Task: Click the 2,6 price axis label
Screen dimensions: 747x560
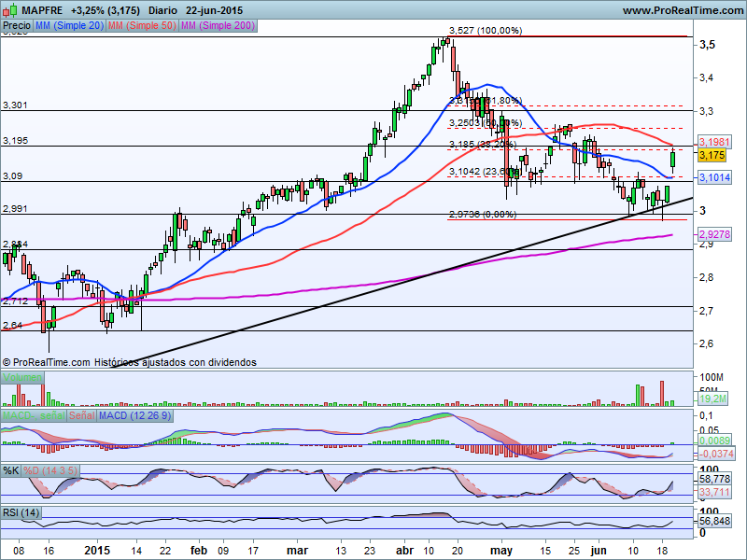Action: coord(706,343)
